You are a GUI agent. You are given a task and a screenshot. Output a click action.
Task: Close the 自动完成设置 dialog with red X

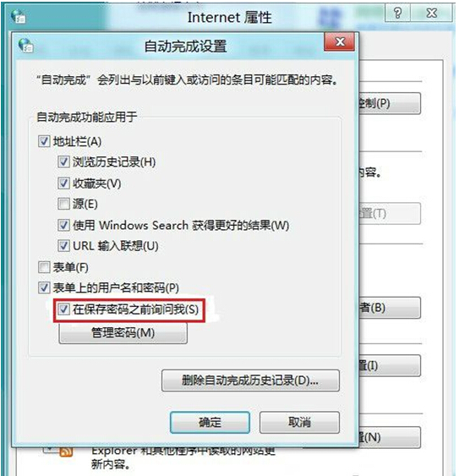pos(340,41)
